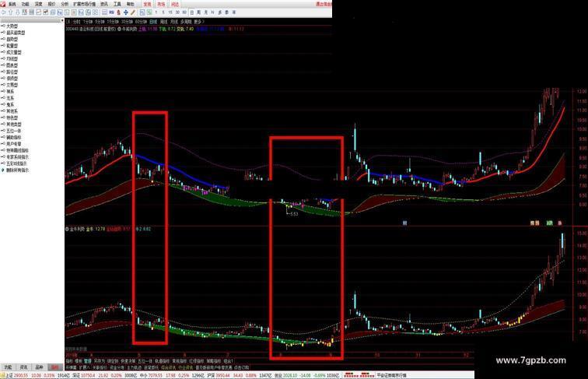Switch chart to 15分钟 period tab
Image resolution: width=588 pixels, height=379 pixels.
coord(112,21)
